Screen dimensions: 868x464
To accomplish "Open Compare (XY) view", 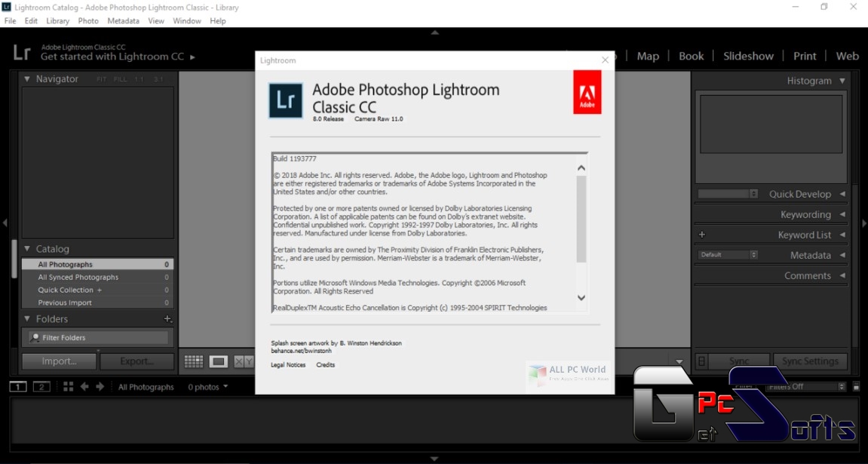I will click(x=243, y=361).
